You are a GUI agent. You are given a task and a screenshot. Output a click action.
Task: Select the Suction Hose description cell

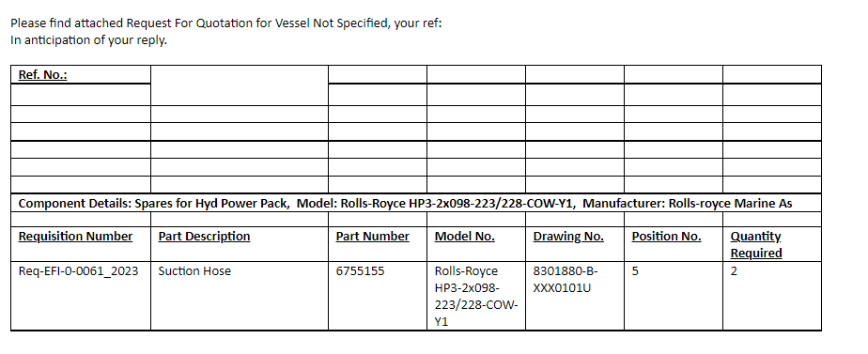pyautogui.click(x=240, y=296)
